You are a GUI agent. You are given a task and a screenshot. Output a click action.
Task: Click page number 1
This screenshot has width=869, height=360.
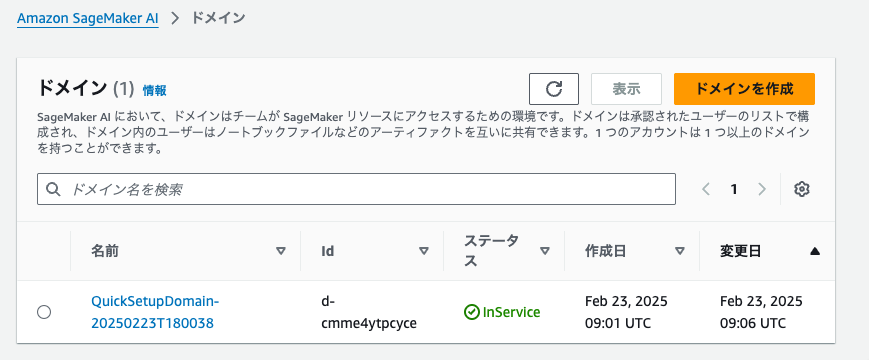tap(734, 189)
